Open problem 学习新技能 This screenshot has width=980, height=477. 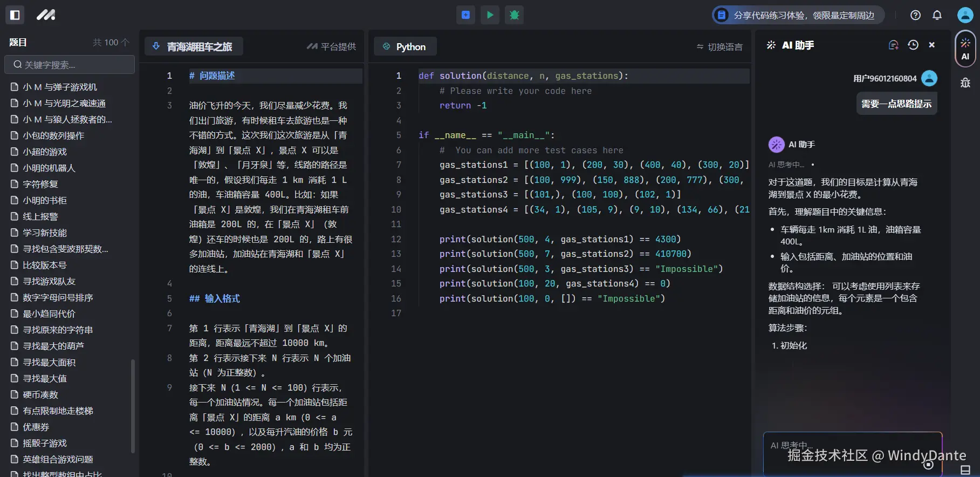[44, 233]
